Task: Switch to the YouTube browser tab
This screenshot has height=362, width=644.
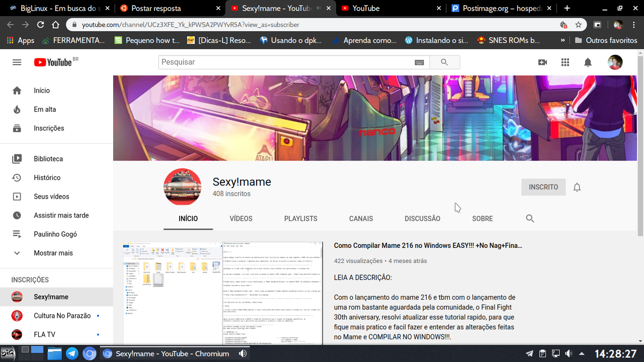Action: (391, 8)
